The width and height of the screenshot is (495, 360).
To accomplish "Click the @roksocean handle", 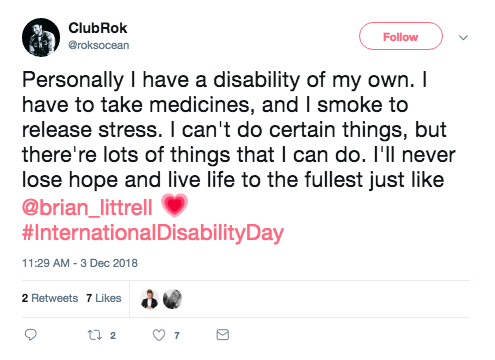I will point(99,45).
